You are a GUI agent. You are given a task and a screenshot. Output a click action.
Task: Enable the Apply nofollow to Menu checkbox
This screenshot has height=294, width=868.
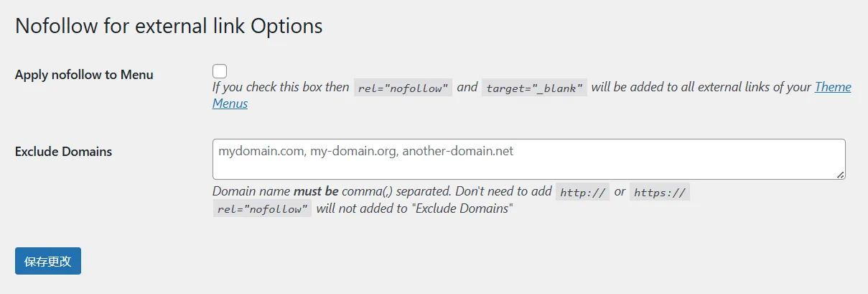click(x=220, y=71)
